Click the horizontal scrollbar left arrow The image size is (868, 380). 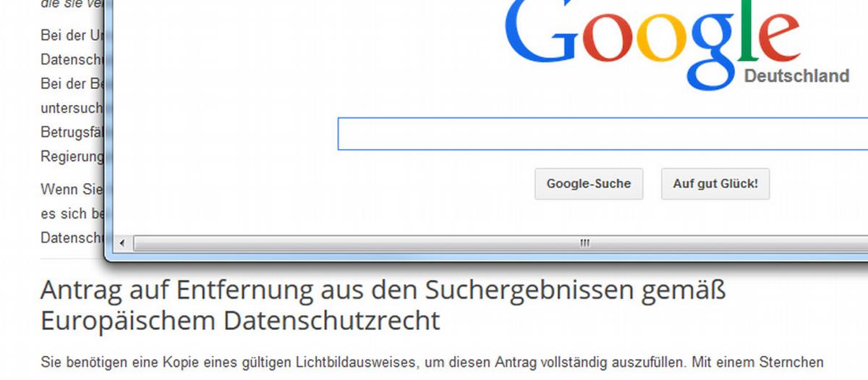[x=122, y=243]
